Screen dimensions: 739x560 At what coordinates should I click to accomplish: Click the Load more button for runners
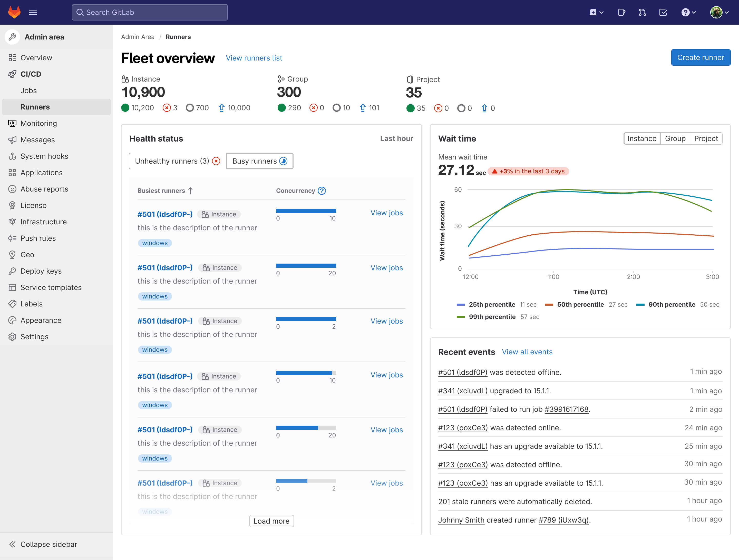[271, 521]
